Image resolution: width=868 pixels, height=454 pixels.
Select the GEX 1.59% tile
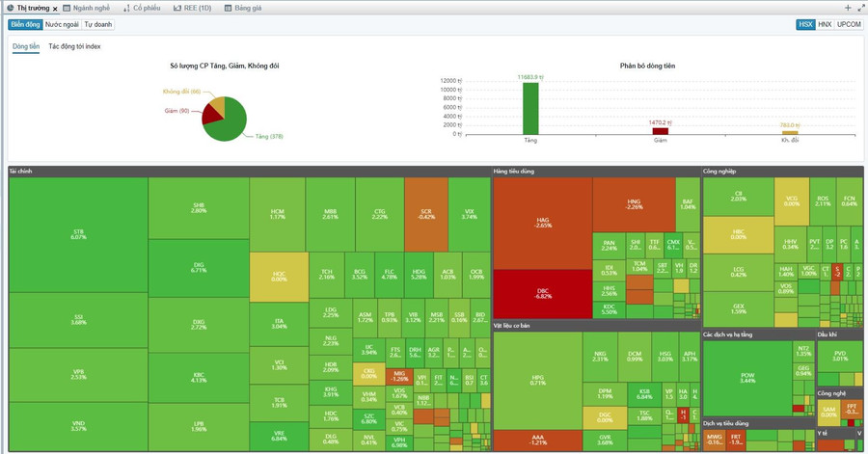coord(738,309)
